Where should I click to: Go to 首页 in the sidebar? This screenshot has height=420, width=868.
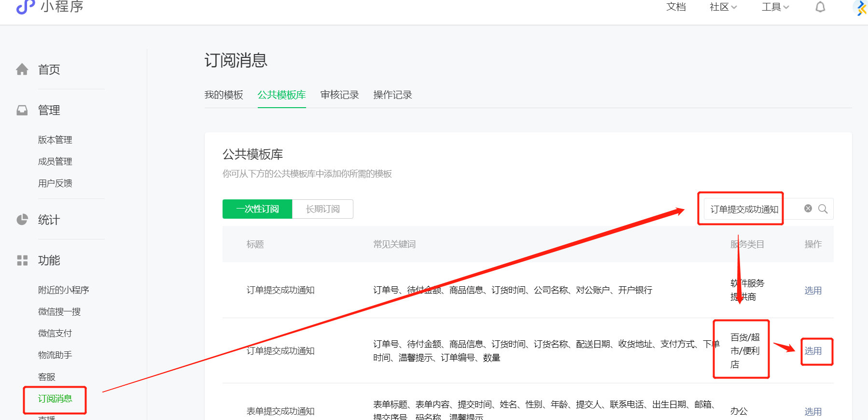point(49,70)
